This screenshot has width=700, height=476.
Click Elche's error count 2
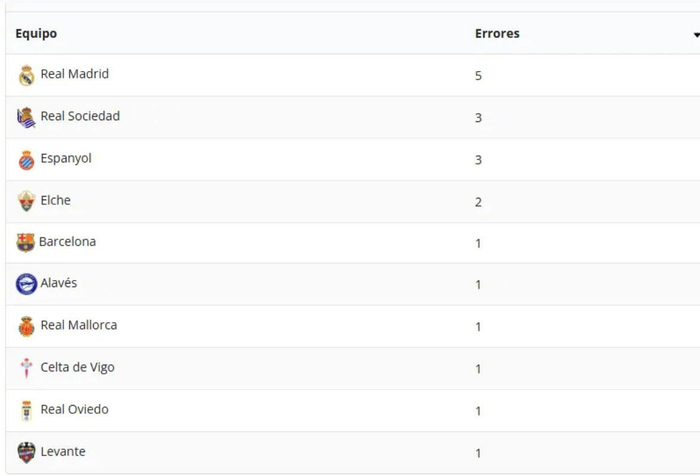pyautogui.click(x=479, y=202)
